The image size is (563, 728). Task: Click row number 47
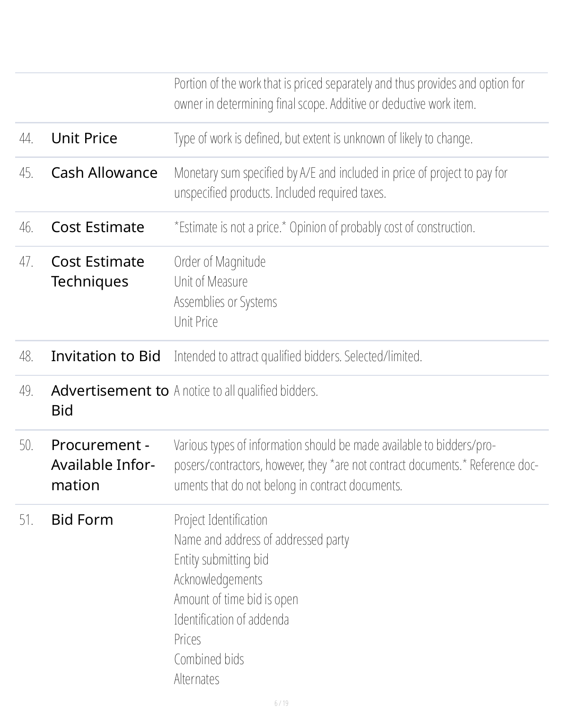point(26,262)
